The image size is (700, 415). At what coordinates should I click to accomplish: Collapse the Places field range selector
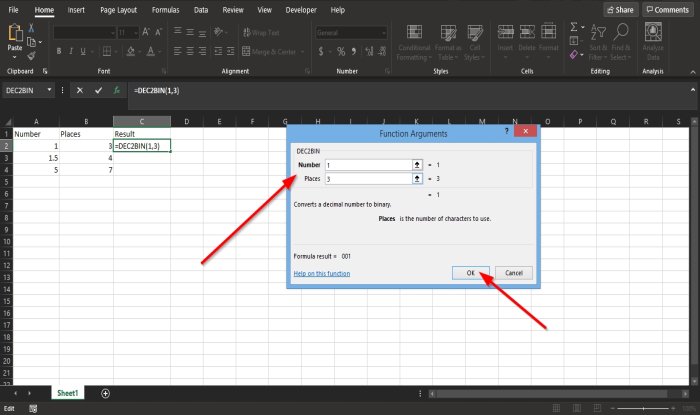click(417, 178)
